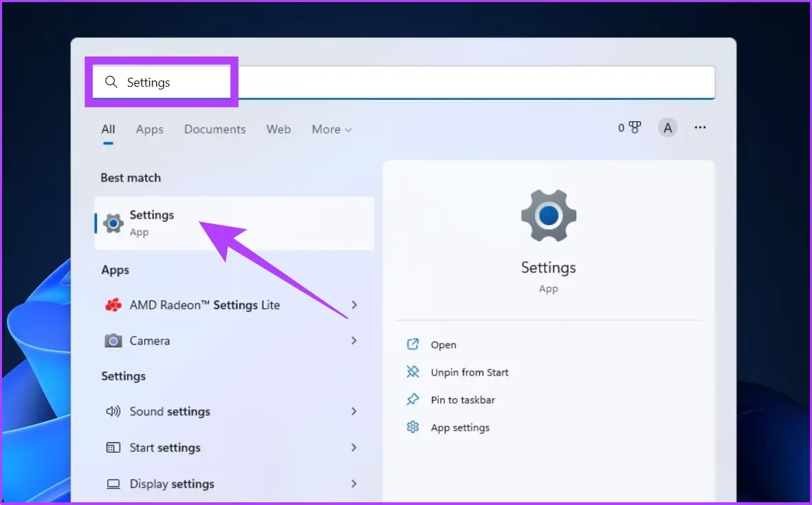Expand the Sound settings chevron
This screenshot has width=812, height=505.
point(354,411)
